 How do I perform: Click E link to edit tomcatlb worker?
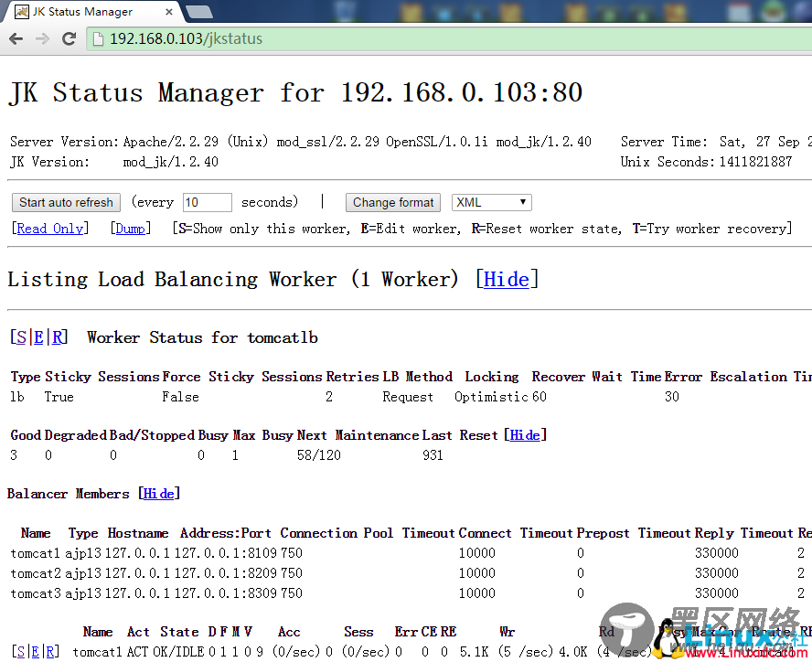coord(38,337)
